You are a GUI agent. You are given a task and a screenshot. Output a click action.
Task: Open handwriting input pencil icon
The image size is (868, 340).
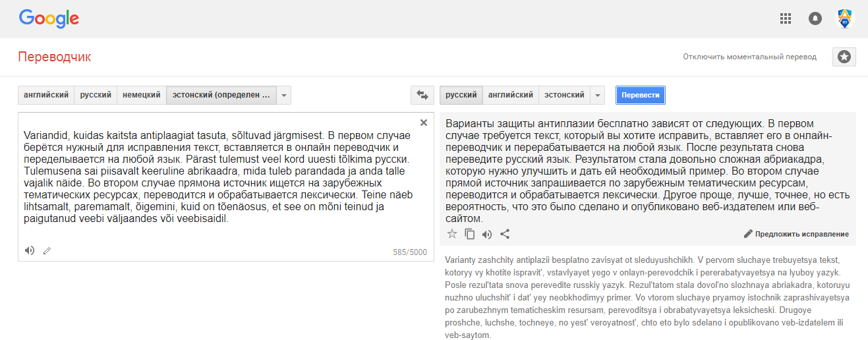point(47,250)
